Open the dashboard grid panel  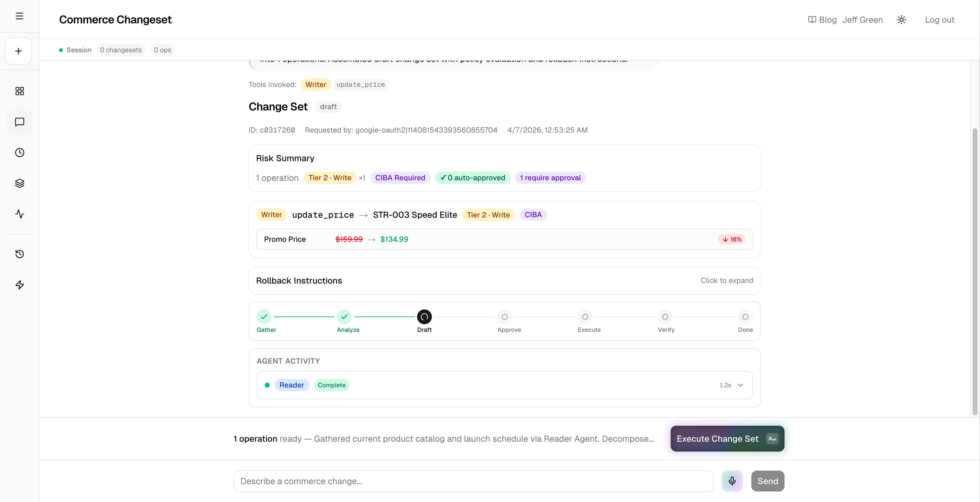[x=19, y=91]
